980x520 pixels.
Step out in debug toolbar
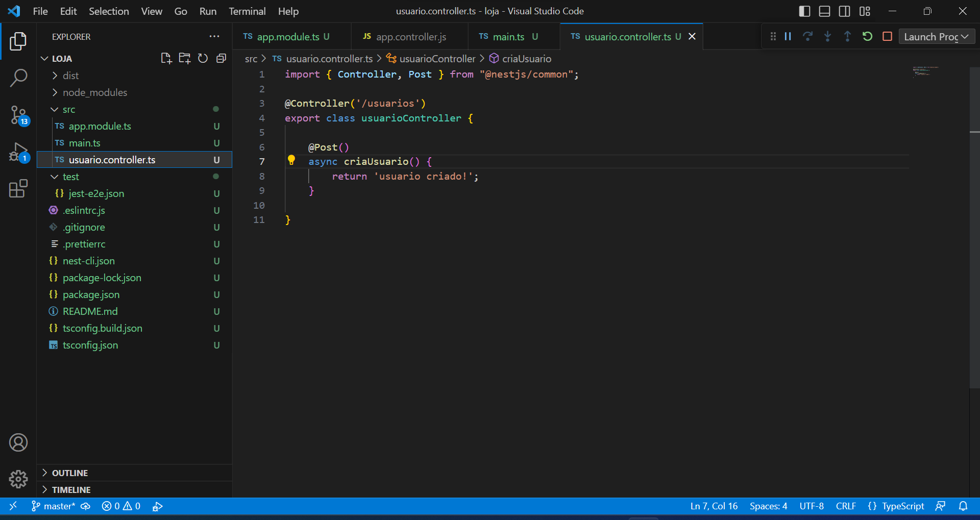point(847,36)
